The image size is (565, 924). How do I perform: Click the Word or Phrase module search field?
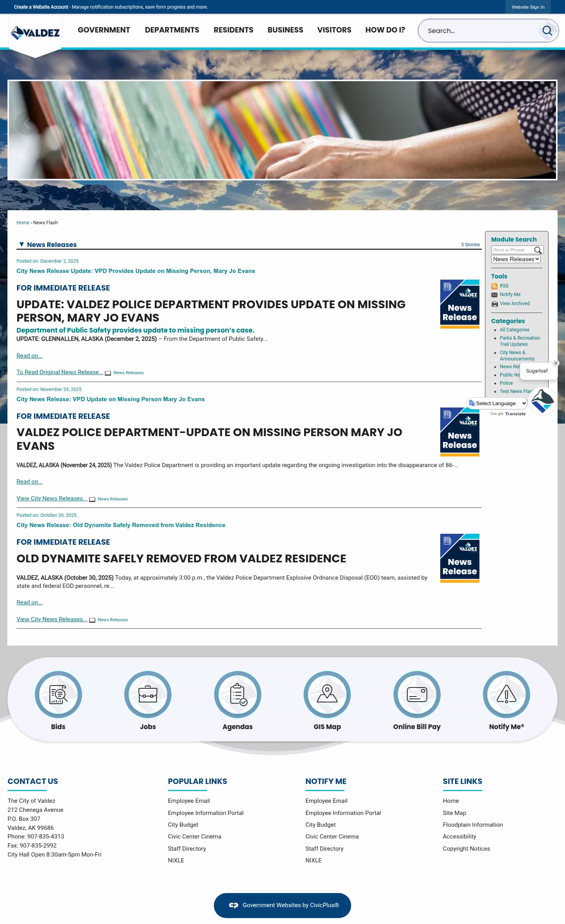[x=512, y=250]
